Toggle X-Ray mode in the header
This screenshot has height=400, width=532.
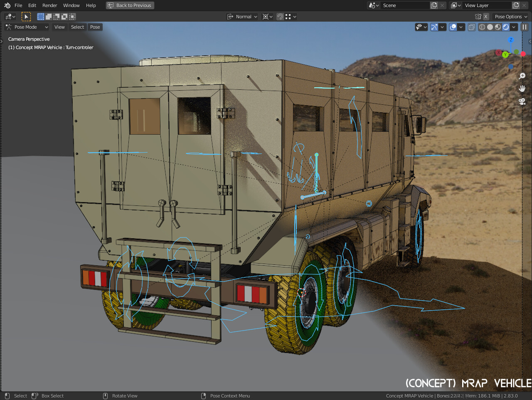click(471, 27)
